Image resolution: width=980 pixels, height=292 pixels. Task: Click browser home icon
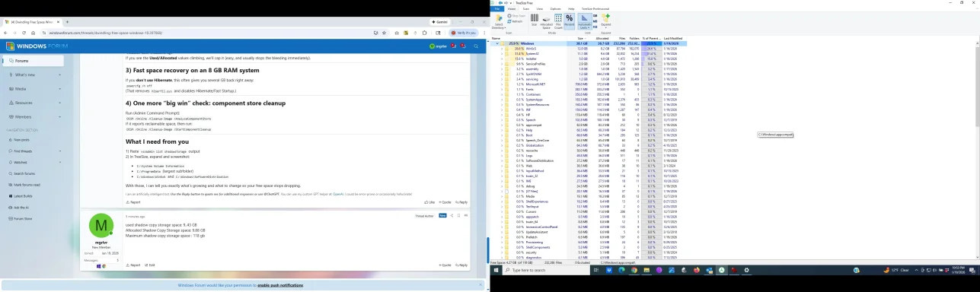point(34,33)
